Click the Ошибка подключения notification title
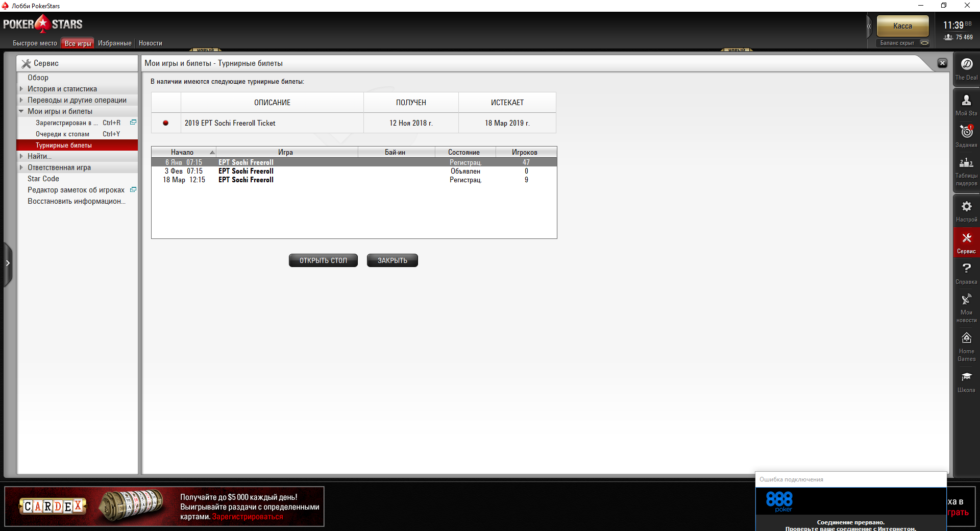 (791, 479)
